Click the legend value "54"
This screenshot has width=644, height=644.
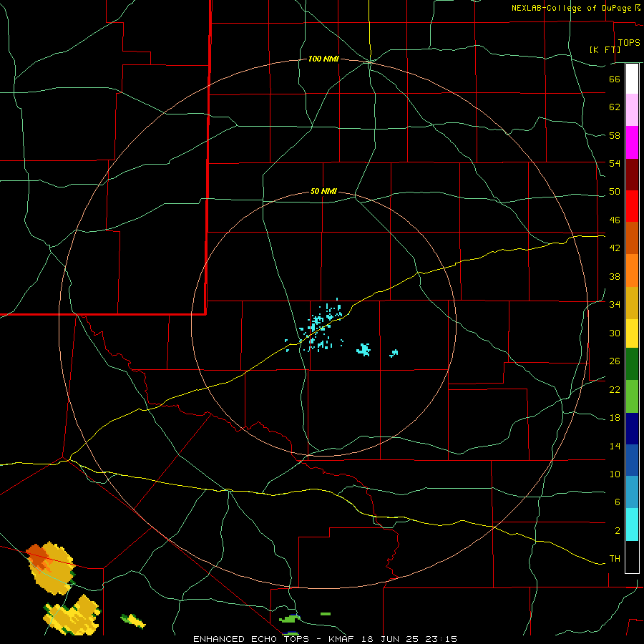coord(615,163)
